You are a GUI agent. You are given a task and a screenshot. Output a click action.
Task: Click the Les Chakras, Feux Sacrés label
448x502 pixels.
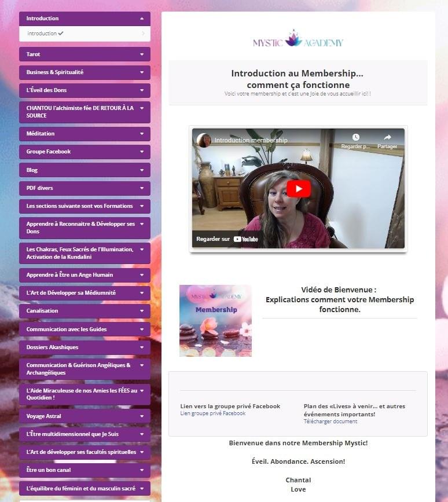80,253
